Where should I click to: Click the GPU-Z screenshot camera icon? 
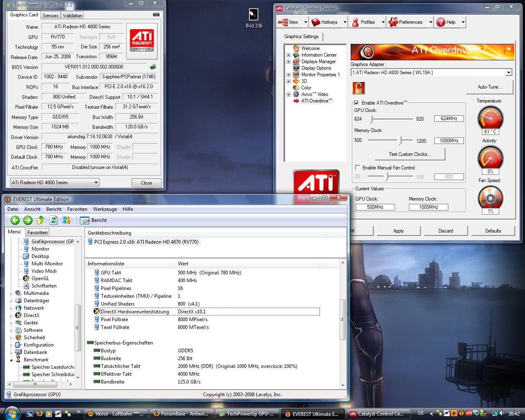(156, 15)
